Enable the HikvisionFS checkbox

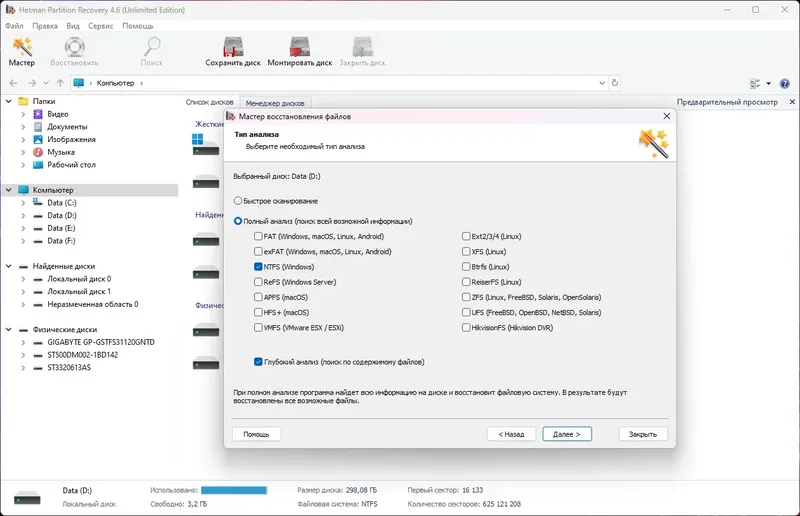point(466,328)
